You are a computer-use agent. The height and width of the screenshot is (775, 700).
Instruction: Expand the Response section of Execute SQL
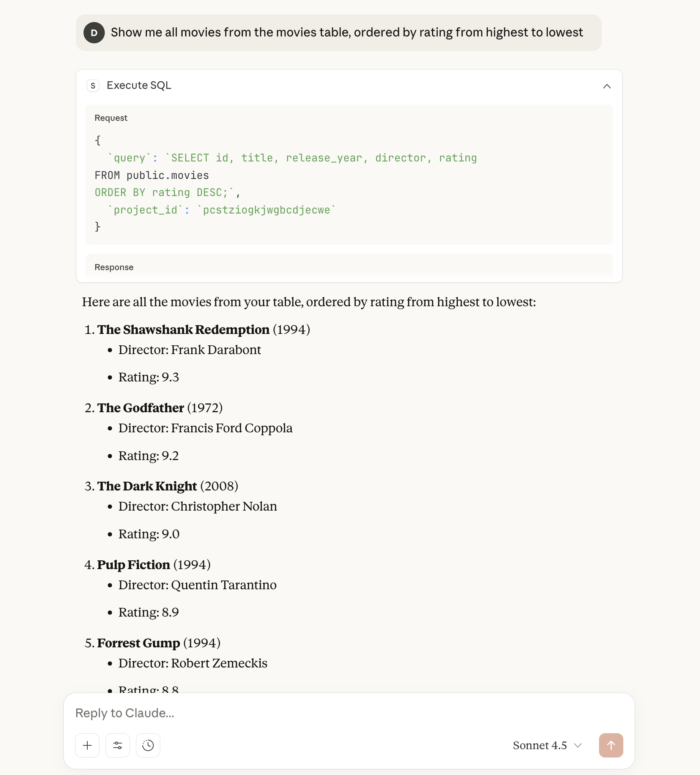(x=349, y=267)
